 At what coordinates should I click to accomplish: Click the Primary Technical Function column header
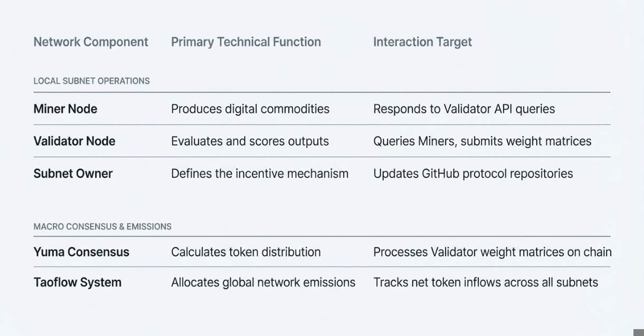point(246,42)
